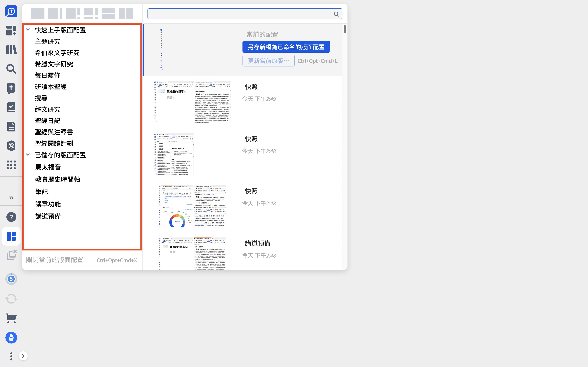This screenshot has height=367, width=588.
Task: Select 經文研究 layout
Action: 48,109
